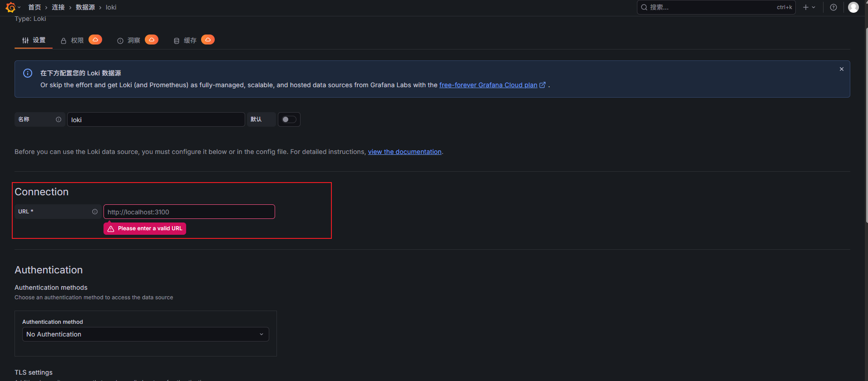Click the info icon in the Loki banner
868x381 pixels.
click(28, 73)
